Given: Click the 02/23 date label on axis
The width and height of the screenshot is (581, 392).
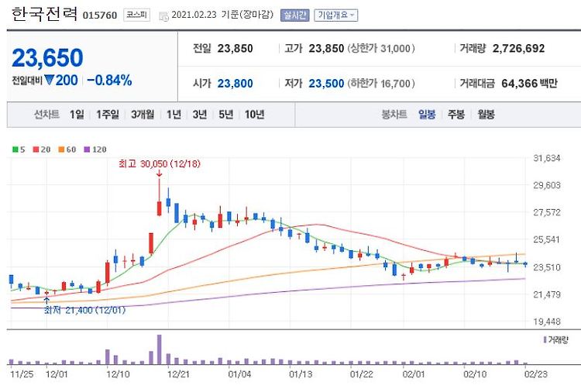Looking at the screenshot, I should click(x=536, y=374).
